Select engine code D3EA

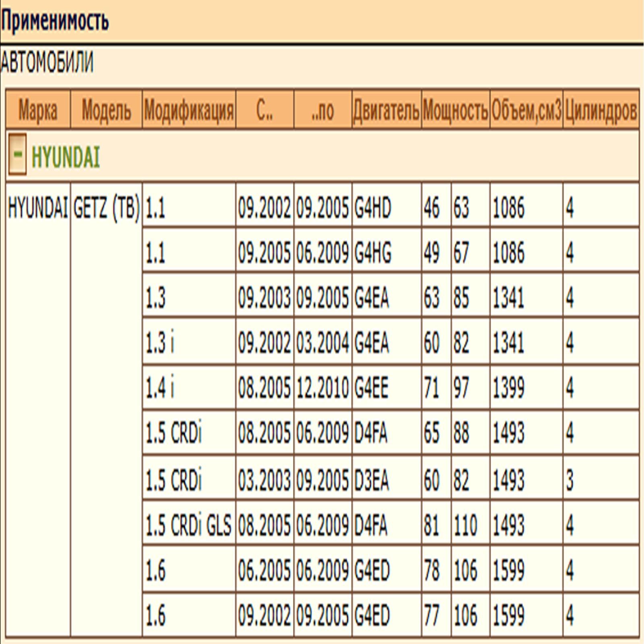[386, 478]
